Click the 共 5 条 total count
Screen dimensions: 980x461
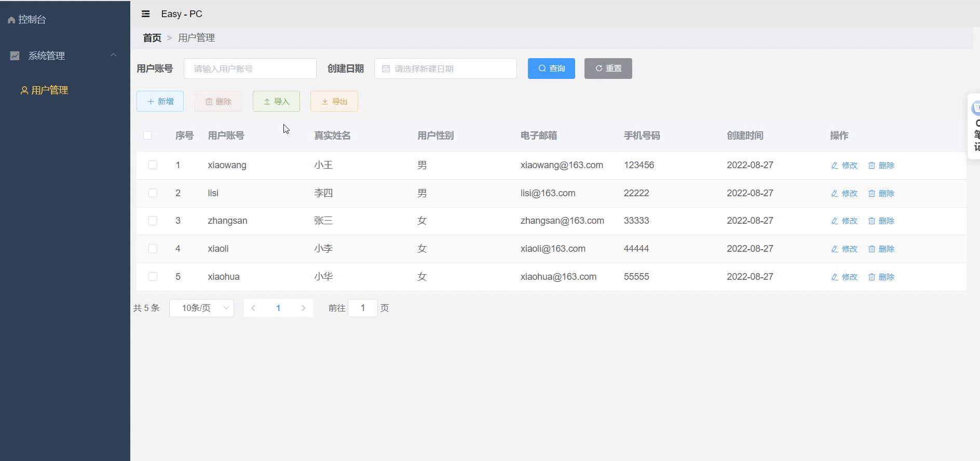pyautogui.click(x=146, y=308)
